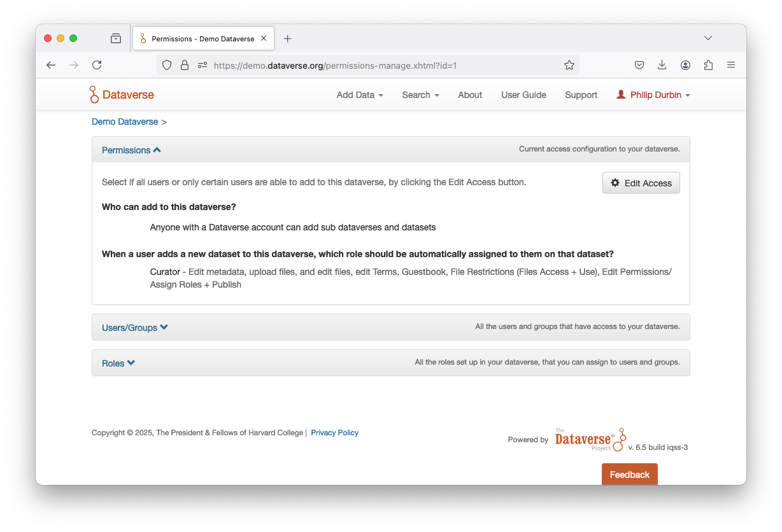Viewport: 782px width, 532px height.
Task: Open the Save to Pocket icon
Action: pos(639,65)
